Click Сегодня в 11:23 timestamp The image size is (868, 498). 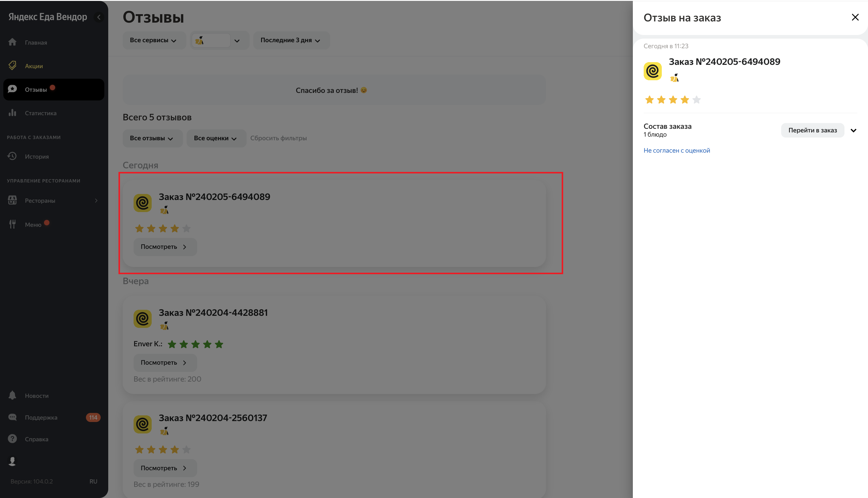pos(666,46)
